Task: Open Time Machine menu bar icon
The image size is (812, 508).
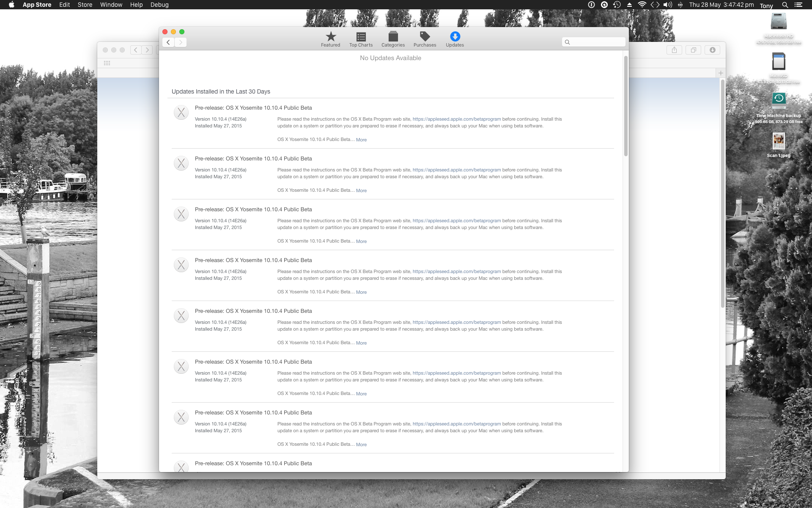Action: coord(617,5)
